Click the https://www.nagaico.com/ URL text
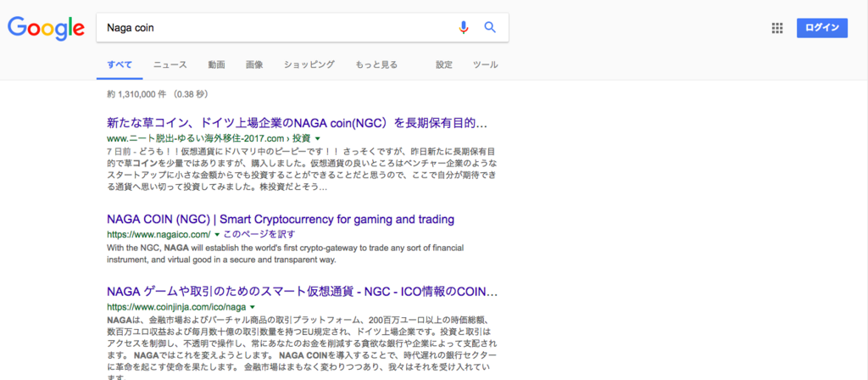 click(159, 234)
